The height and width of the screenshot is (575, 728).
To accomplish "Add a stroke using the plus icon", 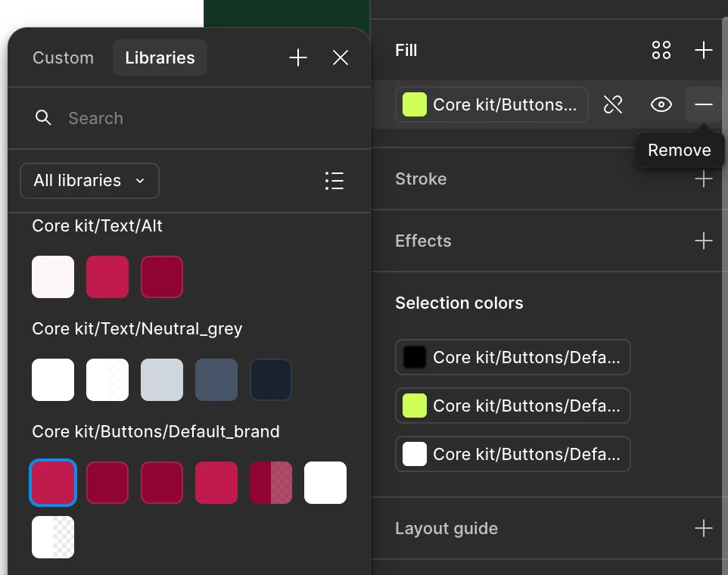I will [x=704, y=179].
